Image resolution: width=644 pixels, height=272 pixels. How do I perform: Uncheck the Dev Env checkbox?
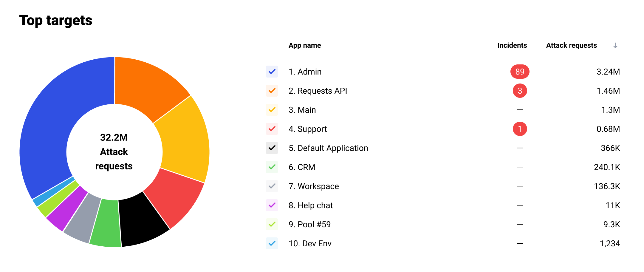coord(272,243)
